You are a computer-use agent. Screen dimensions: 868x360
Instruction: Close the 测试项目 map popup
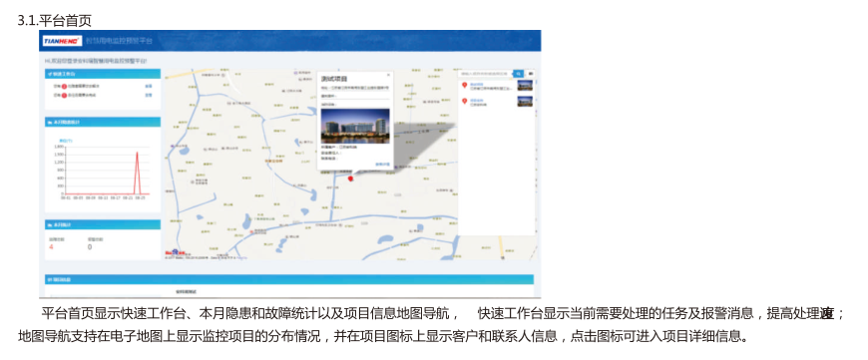388,74
